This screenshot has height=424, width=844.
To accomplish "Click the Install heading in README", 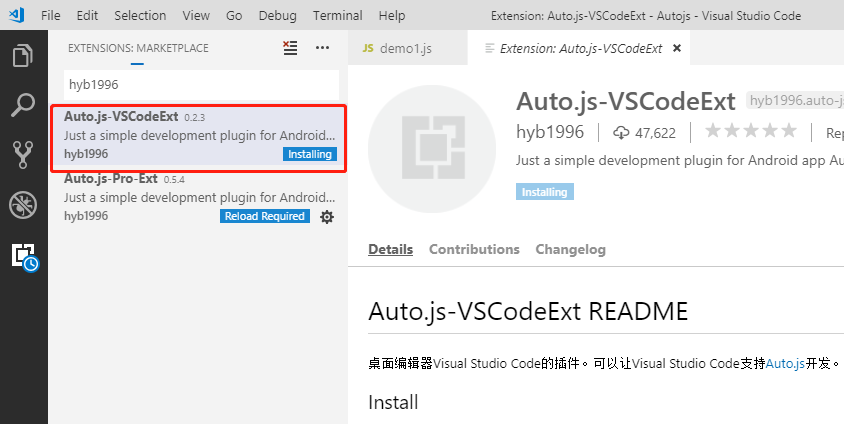I will pos(393,402).
